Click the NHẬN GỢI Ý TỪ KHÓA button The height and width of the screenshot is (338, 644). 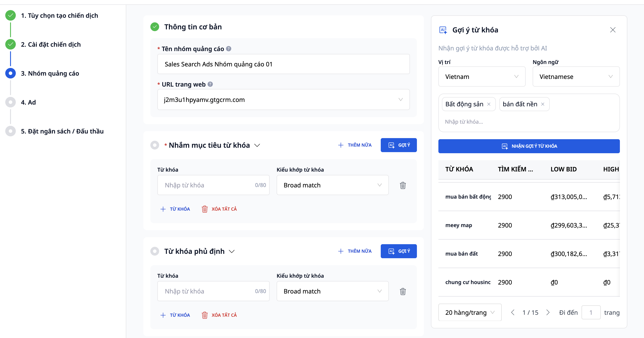click(528, 146)
